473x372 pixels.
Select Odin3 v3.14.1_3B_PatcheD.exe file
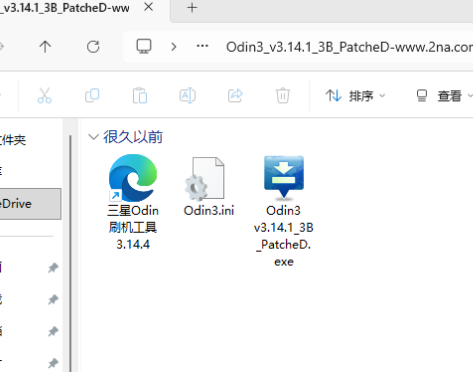click(x=284, y=211)
